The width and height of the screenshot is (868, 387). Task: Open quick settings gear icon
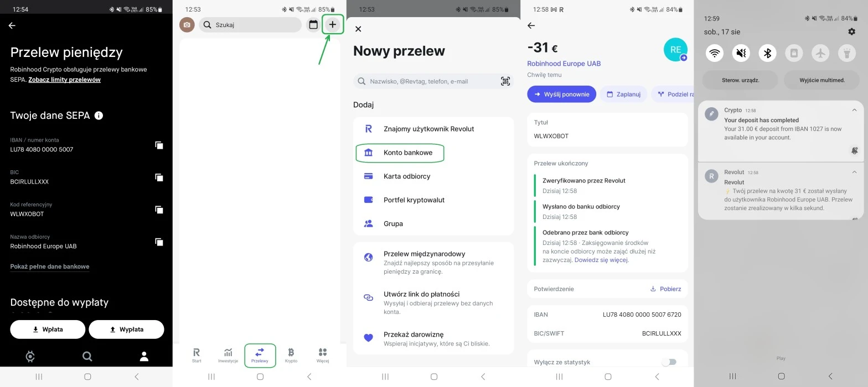click(851, 32)
